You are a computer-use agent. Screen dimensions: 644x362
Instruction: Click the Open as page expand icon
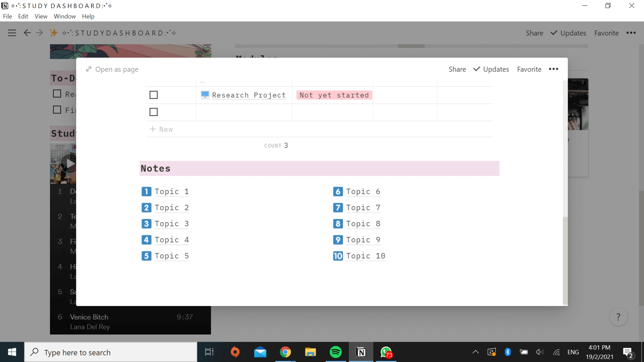pos(89,69)
